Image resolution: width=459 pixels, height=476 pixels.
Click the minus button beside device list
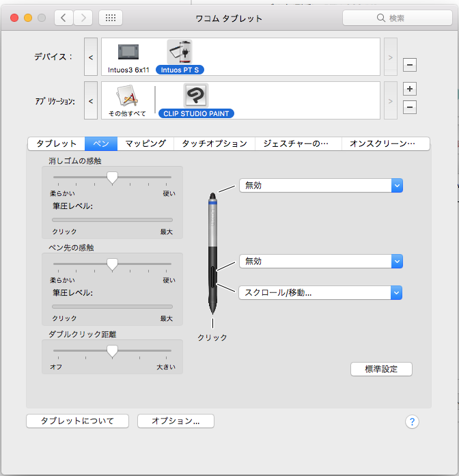pyautogui.click(x=410, y=65)
